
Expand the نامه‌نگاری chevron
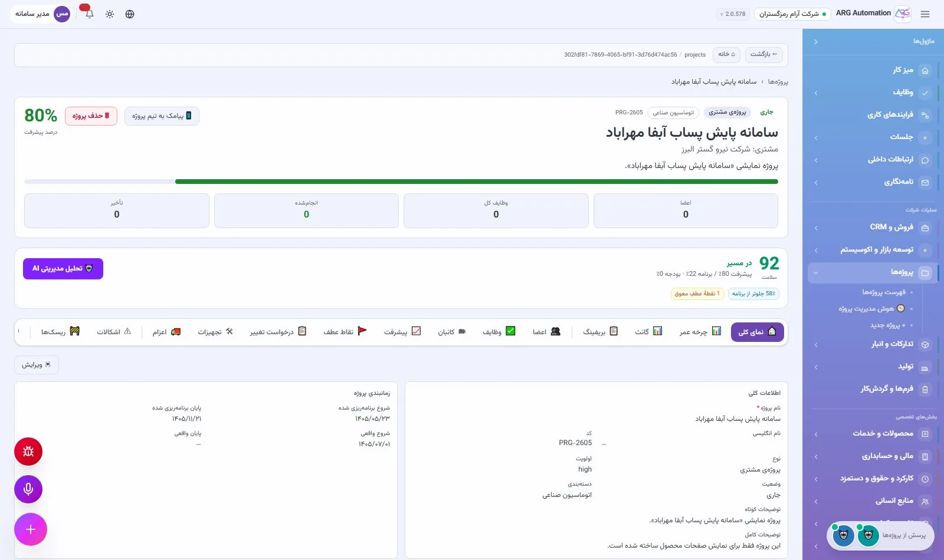click(815, 182)
